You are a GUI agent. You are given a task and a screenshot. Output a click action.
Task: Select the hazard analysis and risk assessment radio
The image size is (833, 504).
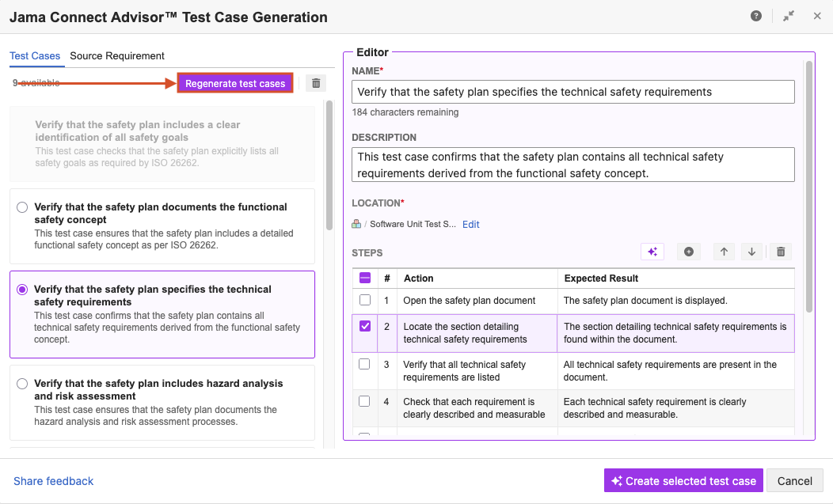coord(22,384)
